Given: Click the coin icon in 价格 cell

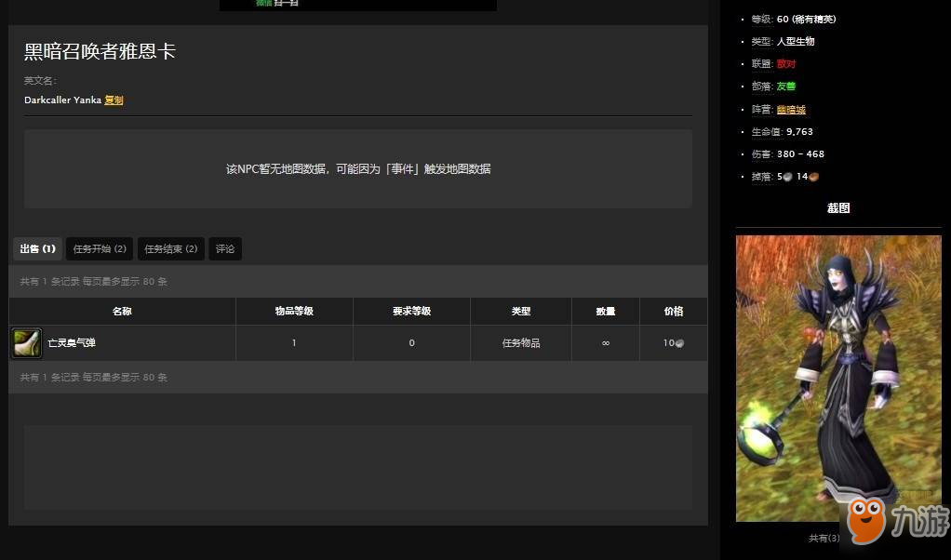Looking at the screenshot, I should (680, 343).
